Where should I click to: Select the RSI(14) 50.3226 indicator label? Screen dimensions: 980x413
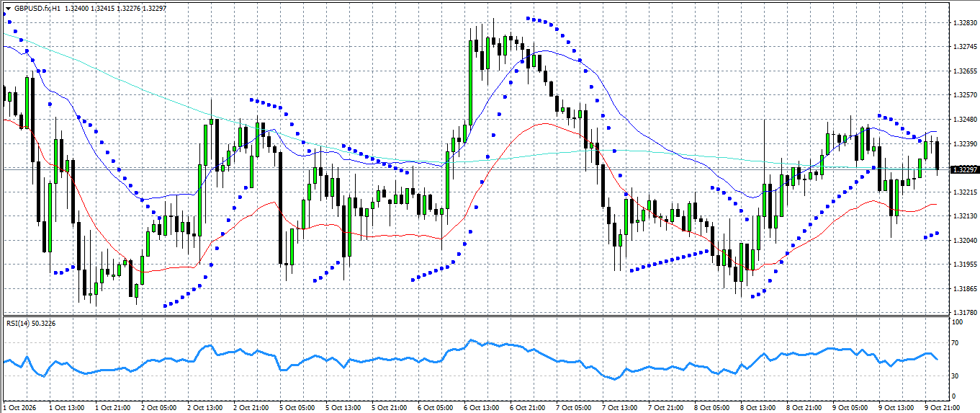click(31, 323)
